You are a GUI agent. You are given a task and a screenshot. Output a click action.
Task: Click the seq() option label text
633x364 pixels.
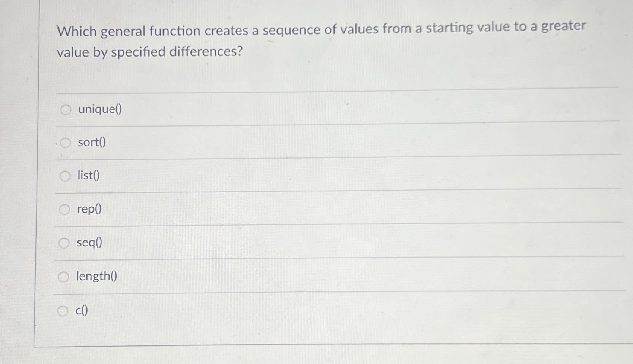(89, 243)
